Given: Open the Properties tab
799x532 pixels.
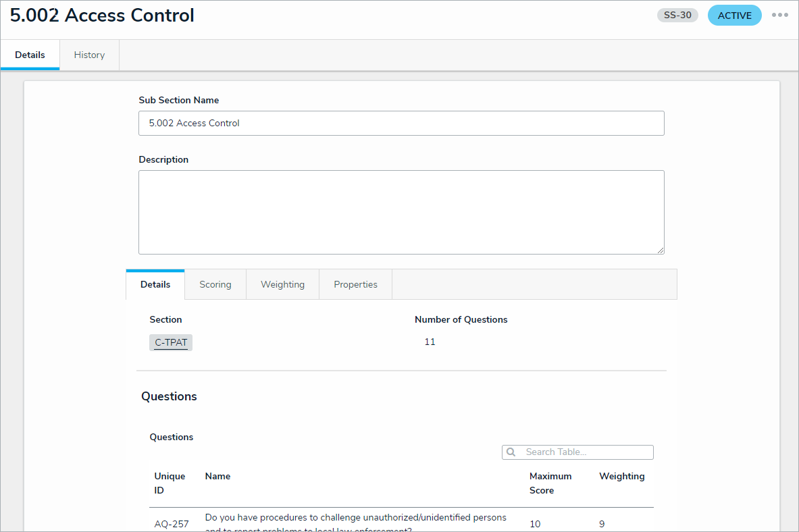Looking at the screenshot, I should [x=355, y=285].
